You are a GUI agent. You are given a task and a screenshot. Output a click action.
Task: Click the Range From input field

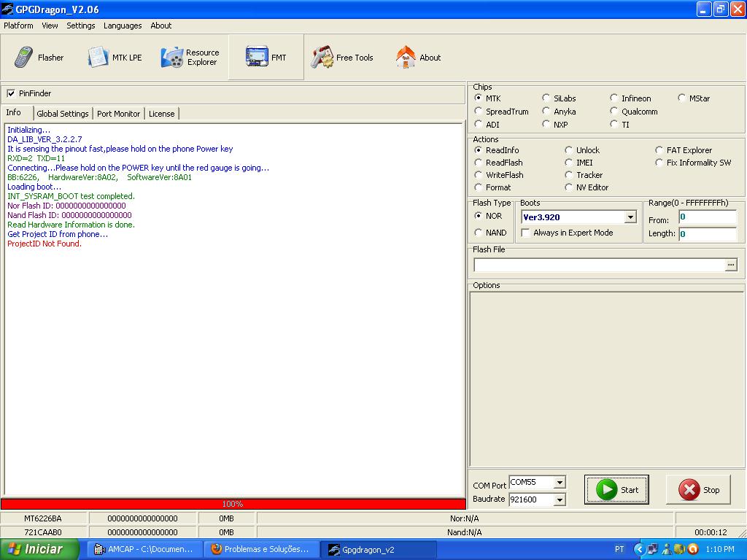pyautogui.click(x=708, y=217)
